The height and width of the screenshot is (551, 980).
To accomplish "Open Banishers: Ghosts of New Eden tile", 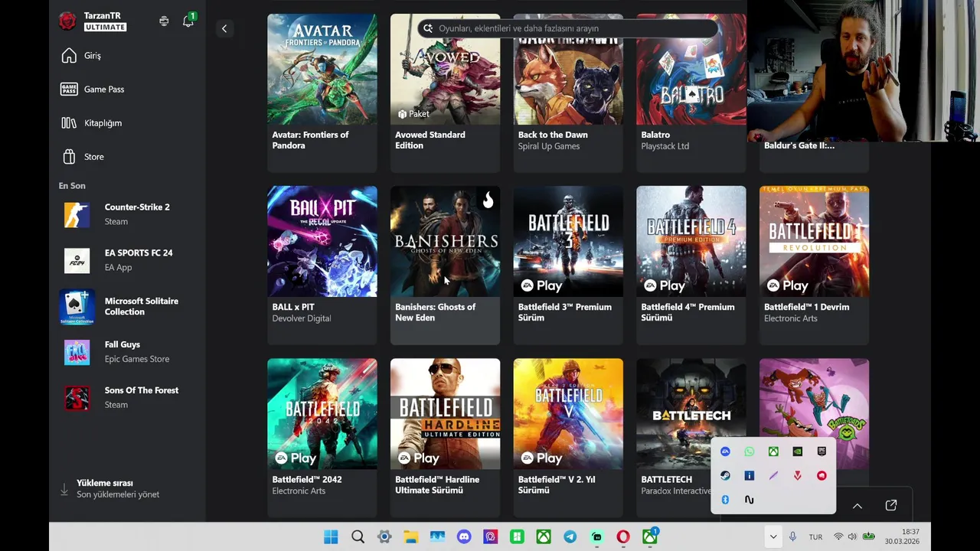I will click(445, 265).
